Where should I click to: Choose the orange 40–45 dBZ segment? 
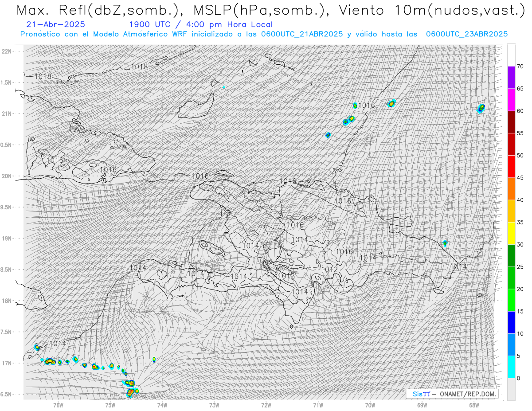click(x=511, y=189)
